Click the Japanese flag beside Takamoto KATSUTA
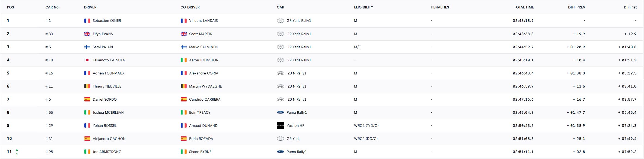Viewport: 644px width, 159px height. point(87,60)
